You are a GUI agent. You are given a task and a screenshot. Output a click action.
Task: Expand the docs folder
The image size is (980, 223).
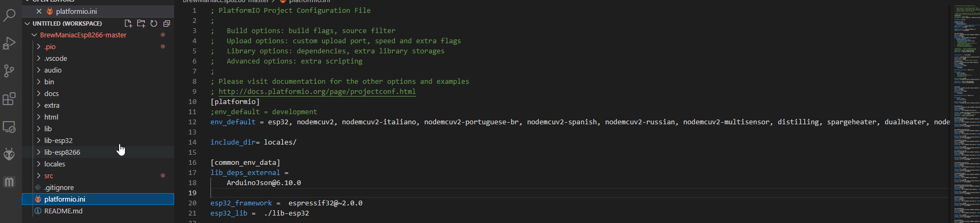(x=38, y=93)
